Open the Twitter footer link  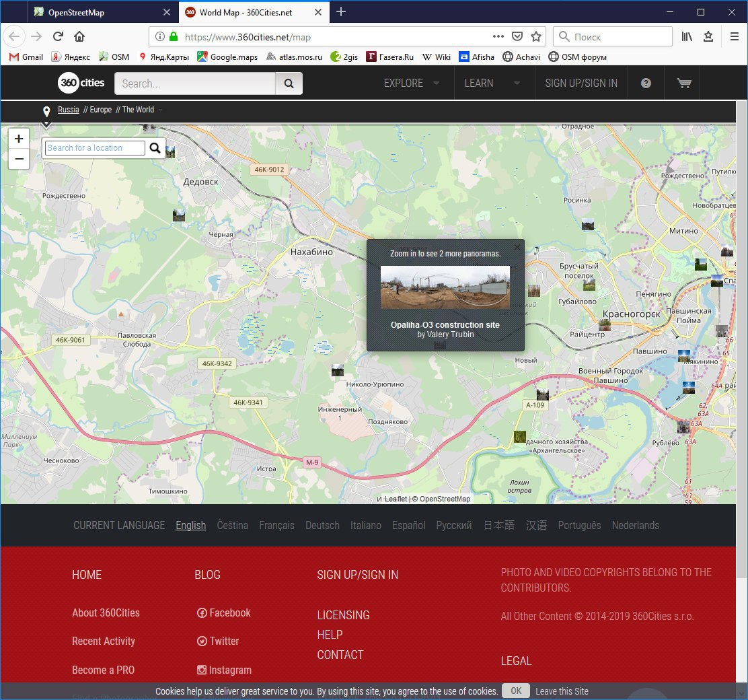(218, 641)
